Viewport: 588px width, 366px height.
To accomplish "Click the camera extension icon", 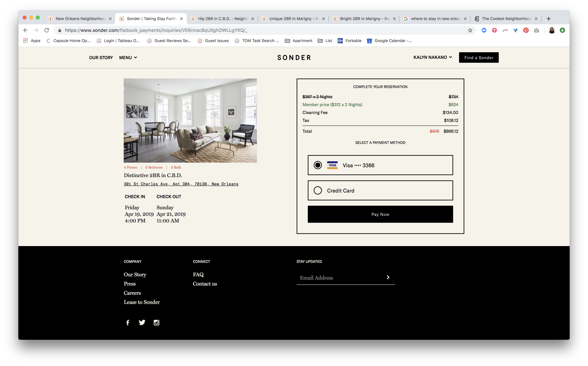I will coord(536,30).
